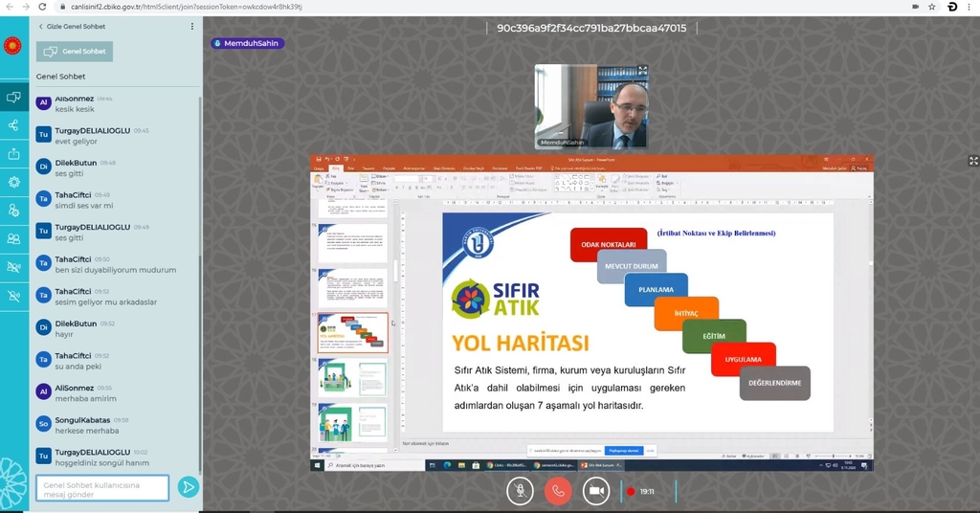Hang up with the red phone button

click(558, 491)
